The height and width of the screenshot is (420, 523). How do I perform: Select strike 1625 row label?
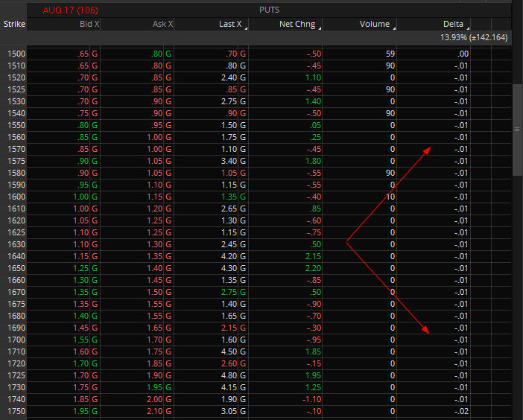point(16,232)
